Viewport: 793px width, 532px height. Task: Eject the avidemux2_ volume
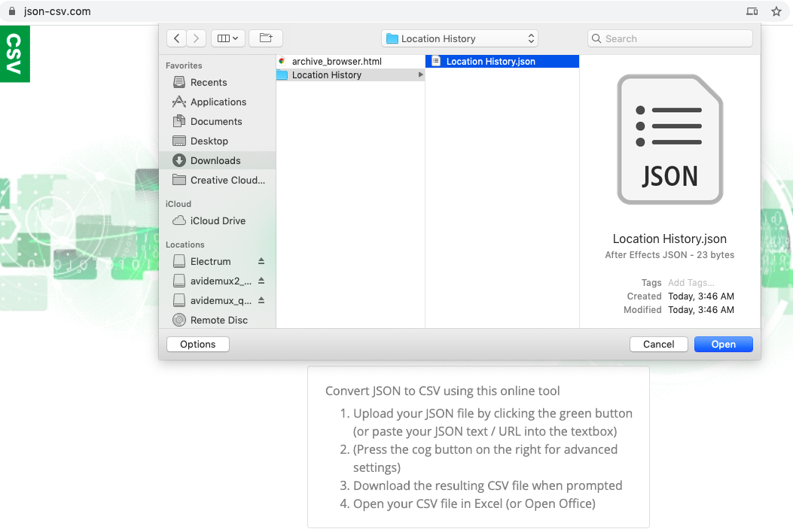pos(261,281)
